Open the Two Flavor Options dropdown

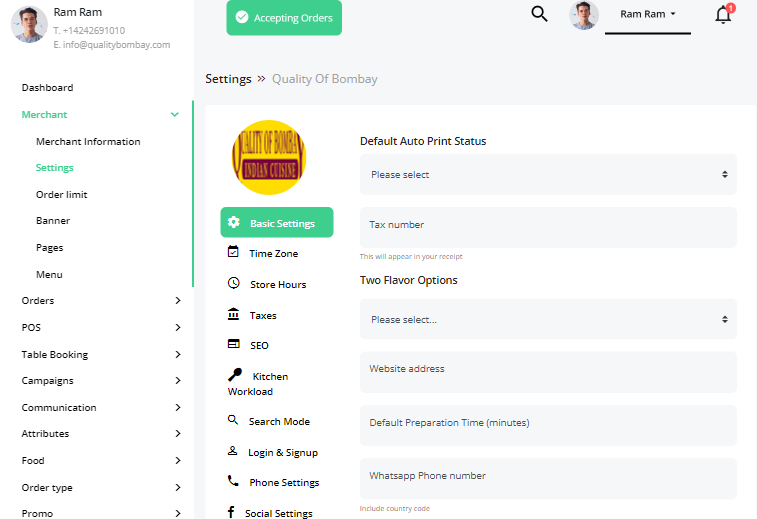[548, 320]
